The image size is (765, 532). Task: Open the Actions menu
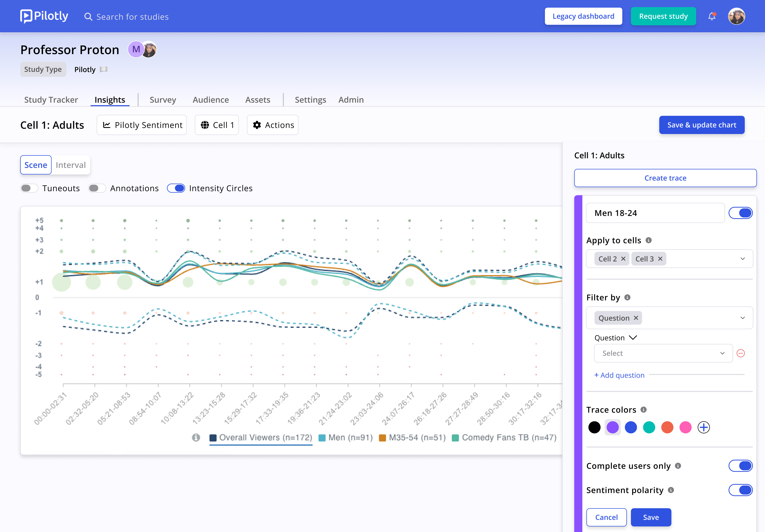273,125
